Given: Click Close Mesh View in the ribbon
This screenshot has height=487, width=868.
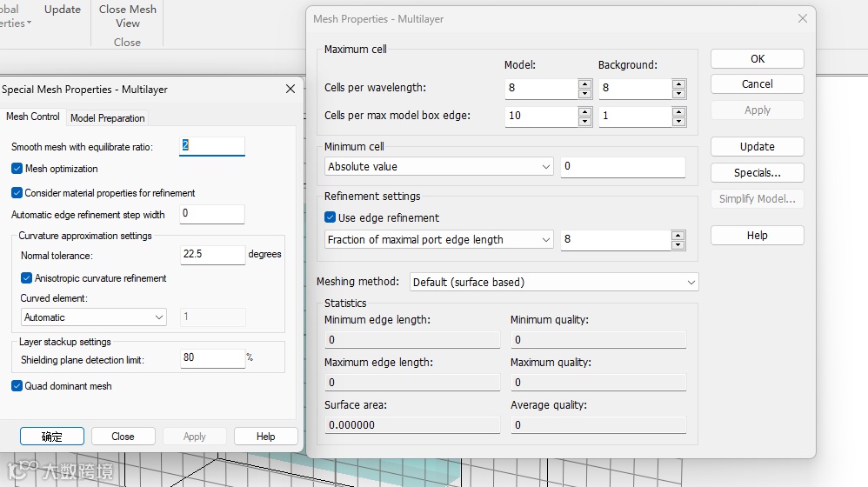Looking at the screenshot, I should [x=128, y=16].
